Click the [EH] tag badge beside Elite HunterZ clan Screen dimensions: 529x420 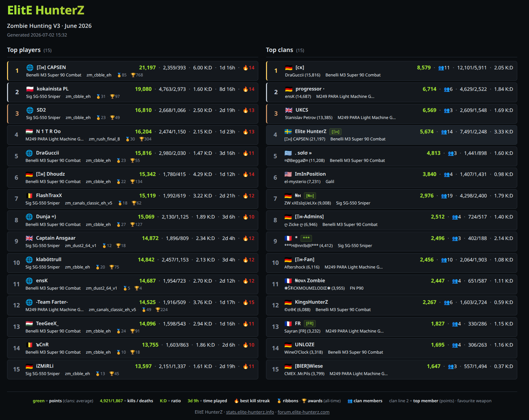point(335,132)
